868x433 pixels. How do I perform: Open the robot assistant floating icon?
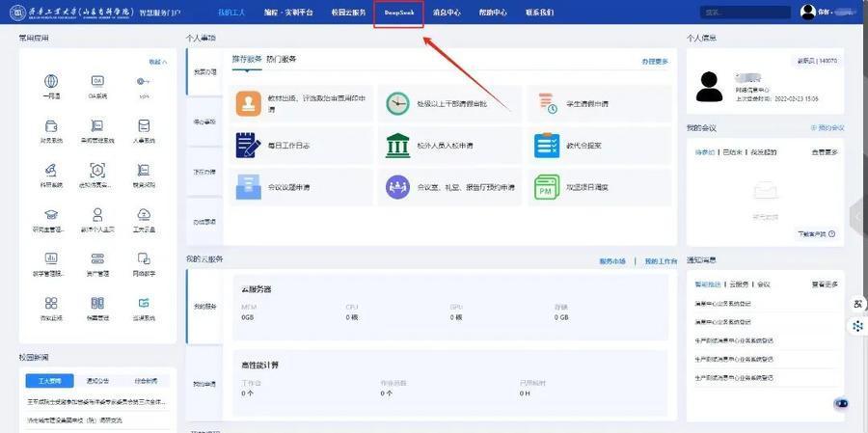(841, 403)
